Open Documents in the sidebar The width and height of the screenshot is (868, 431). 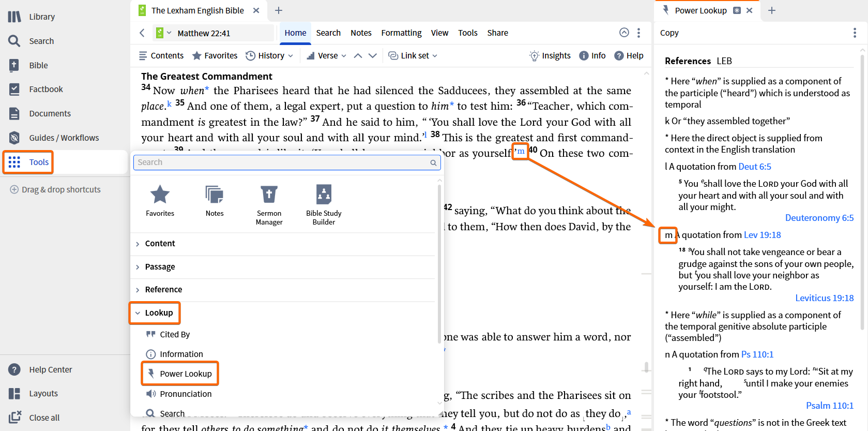coord(40,113)
